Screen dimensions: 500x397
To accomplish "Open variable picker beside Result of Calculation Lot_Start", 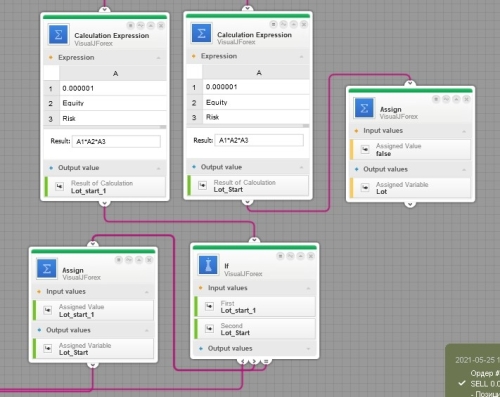I will point(202,185).
